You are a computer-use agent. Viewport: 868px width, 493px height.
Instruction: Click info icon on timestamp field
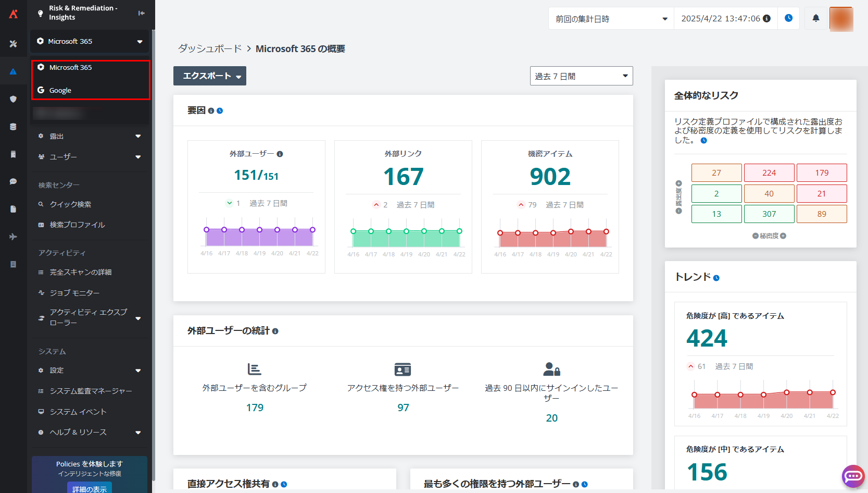[x=766, y=19]
